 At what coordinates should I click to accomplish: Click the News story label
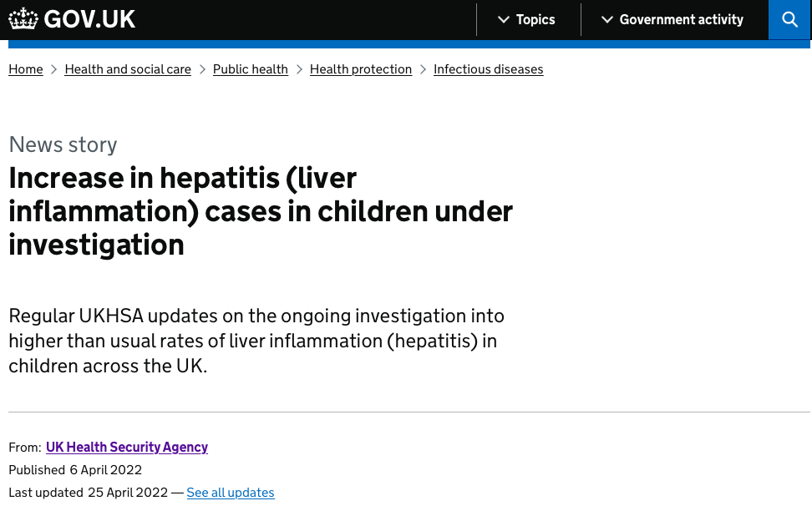pyautogui.click(x=63, y=144)
